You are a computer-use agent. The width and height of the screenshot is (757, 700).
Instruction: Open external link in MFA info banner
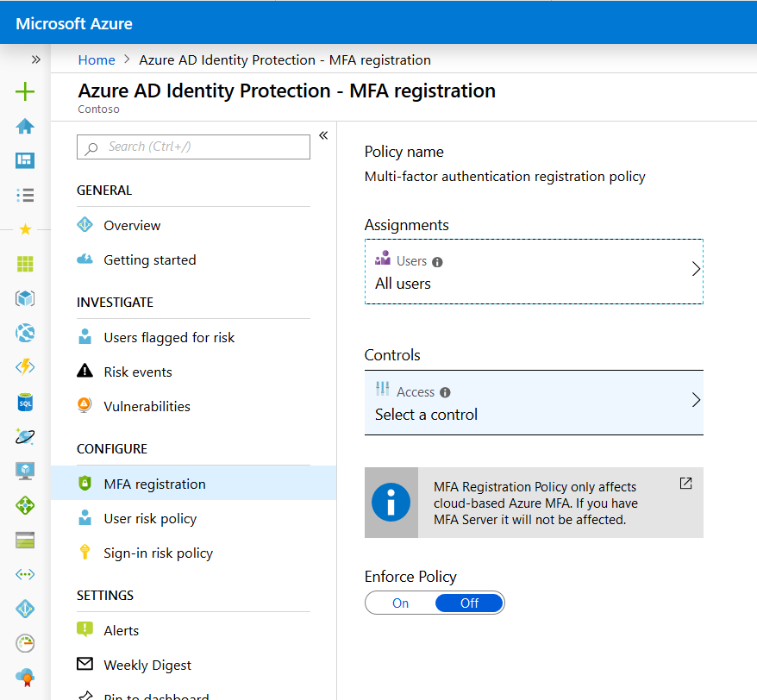click(x=685, y=484)
